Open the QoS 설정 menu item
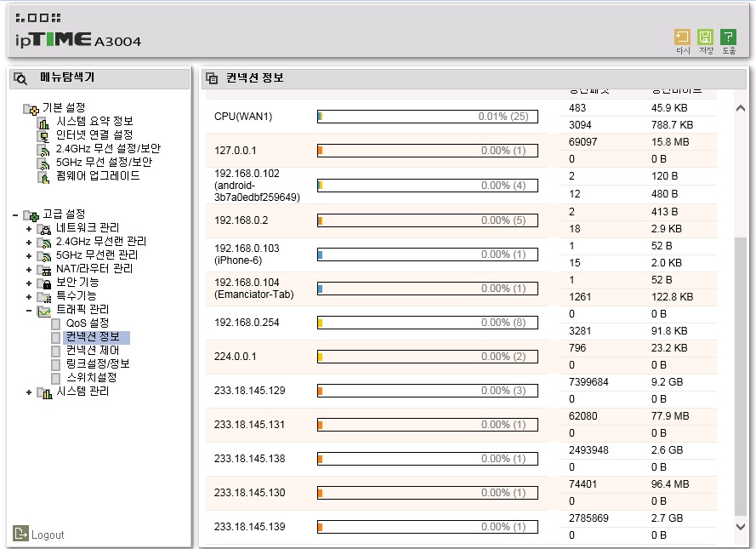756x549 pixels. tap(88, 323)
